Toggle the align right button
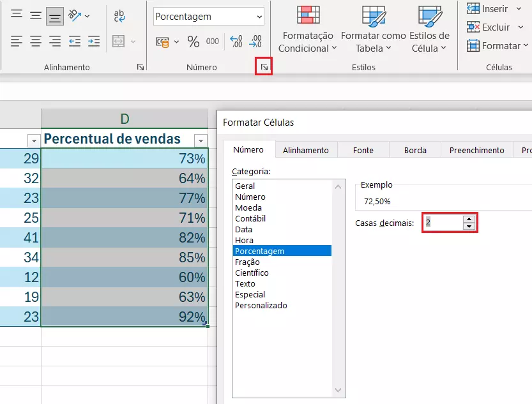Viewport: 532px width, 404px height. click(x=56, y=41)
